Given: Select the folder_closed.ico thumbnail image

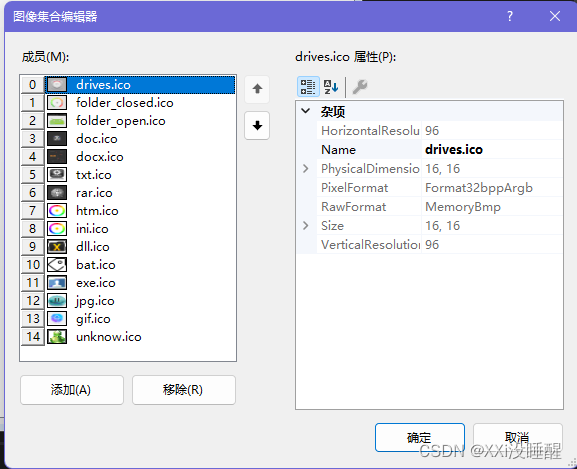Looking at the screenshot, I should (57, 103).
